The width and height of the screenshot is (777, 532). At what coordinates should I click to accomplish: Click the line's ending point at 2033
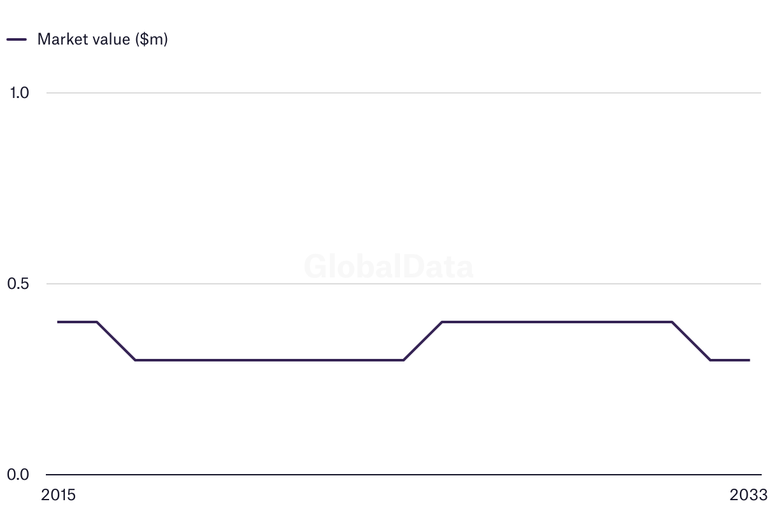coord(749,360)
